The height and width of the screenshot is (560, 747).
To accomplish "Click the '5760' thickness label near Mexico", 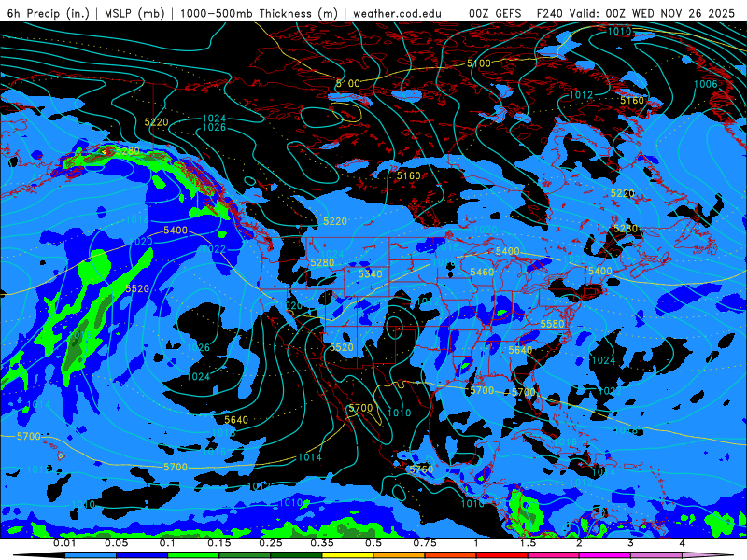I will 422,469.
